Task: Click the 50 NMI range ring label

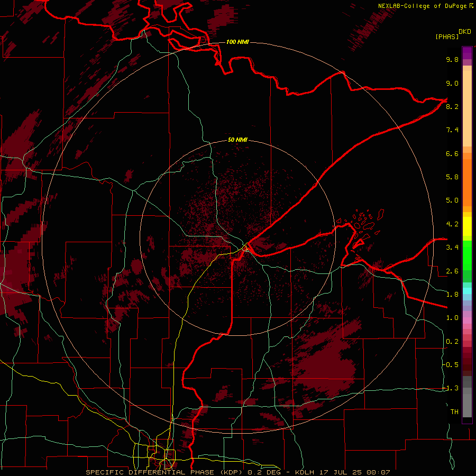Action: 237,140
